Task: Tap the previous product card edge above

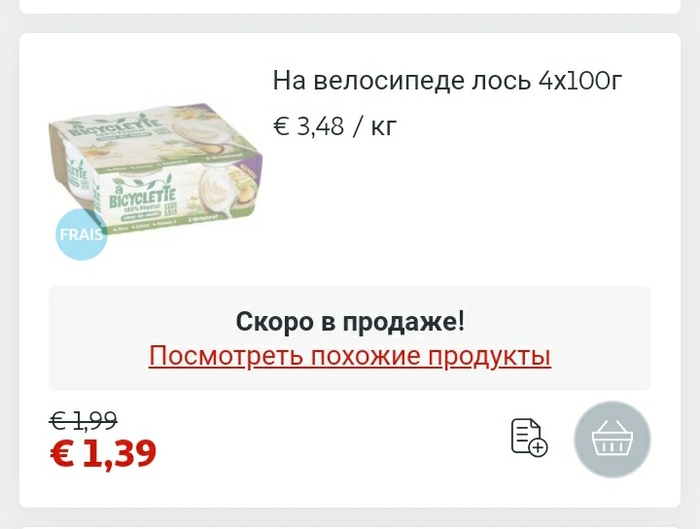Action: point(350,7)
